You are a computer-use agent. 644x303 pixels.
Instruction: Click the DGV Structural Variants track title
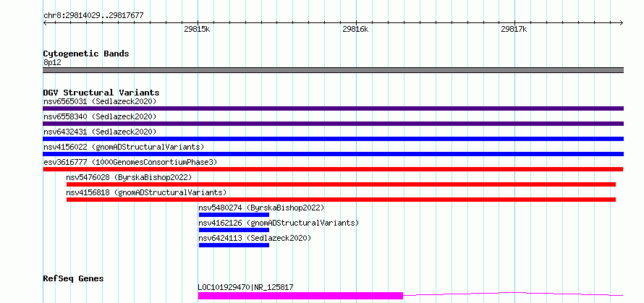click(x=101, y=93)
